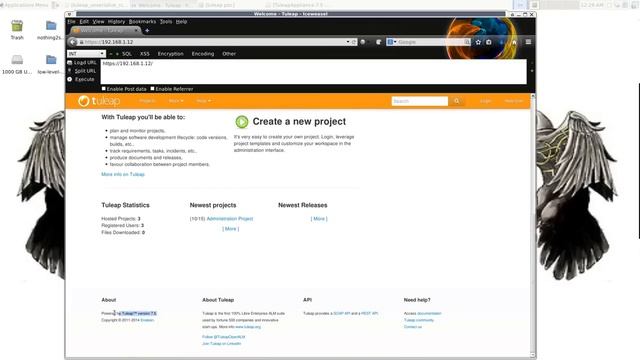Open the www.tuleap.org link in footer
This screenshot has height=360, width=640.
pos(248,327)
